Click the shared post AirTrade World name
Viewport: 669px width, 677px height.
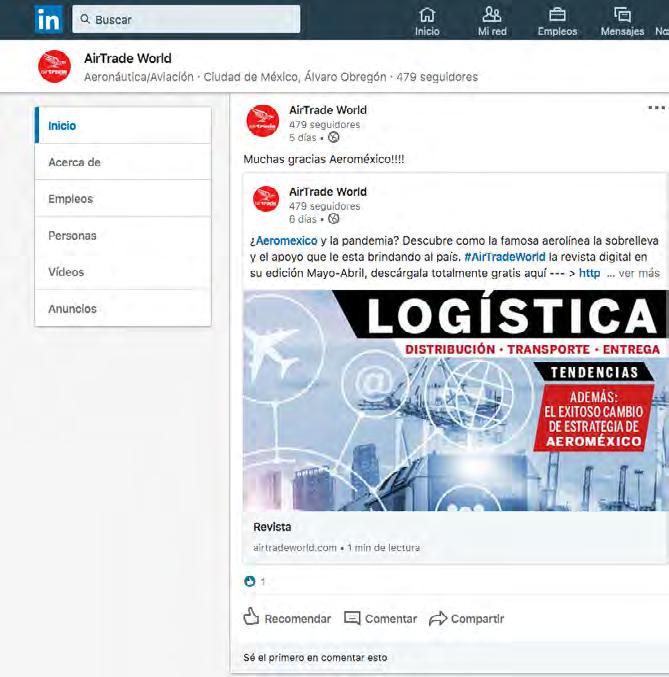(x=328, y=191)
